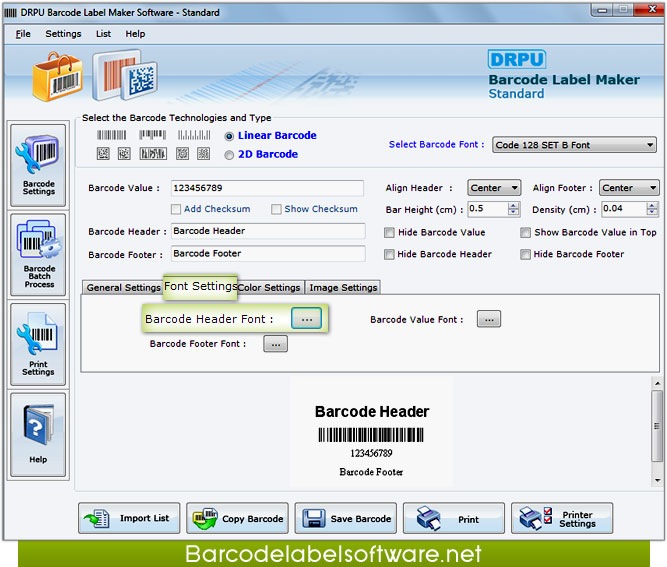The height and width of the screenshot is (567, 667).
Task: Open the List menu
Action: pyautogui.click(x=103, y=34)
